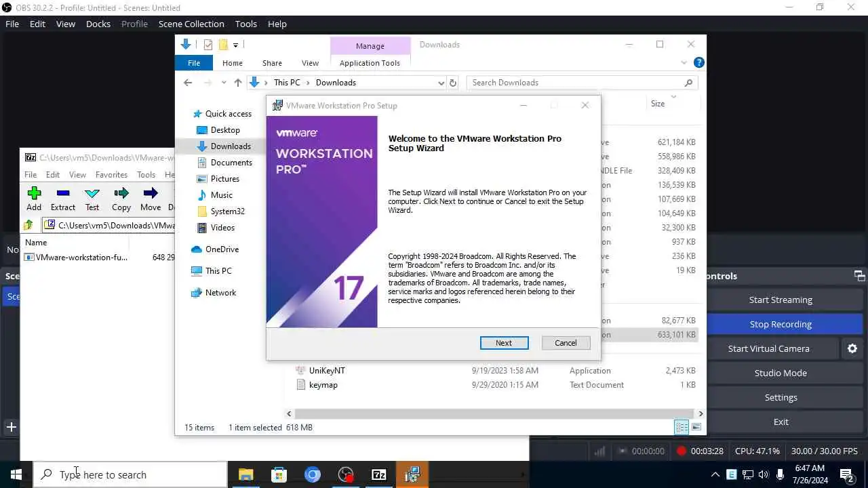The height and width of the screenshot is (488, 868).
Task: Open Chrome from taskbar
Action: [x=313, y=474]
